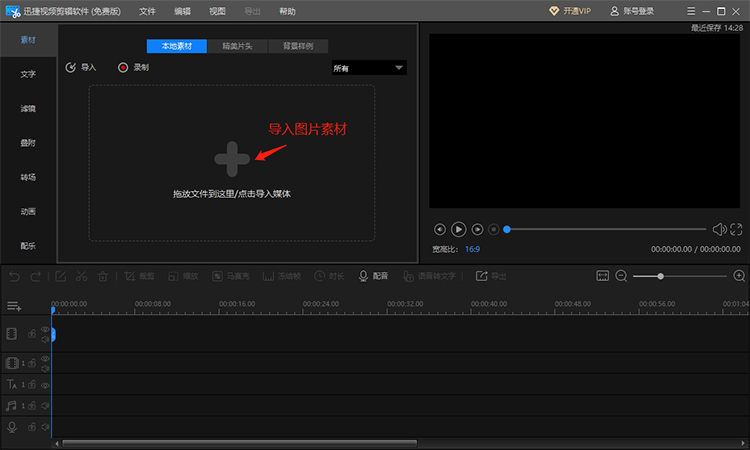Select the 冻结帧 Freeze Frame tool
The width and height of the screenshot is (750, 450).
[282, 276]
